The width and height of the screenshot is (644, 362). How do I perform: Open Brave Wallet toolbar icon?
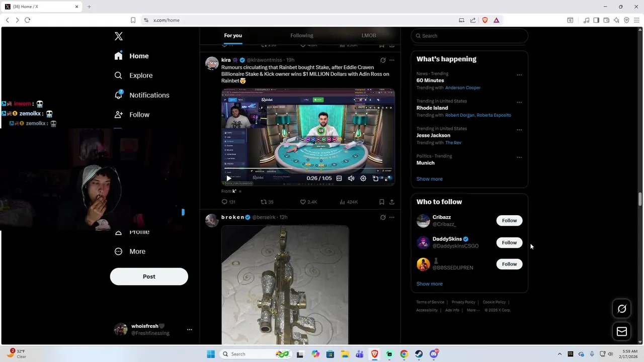click(606, 20)
